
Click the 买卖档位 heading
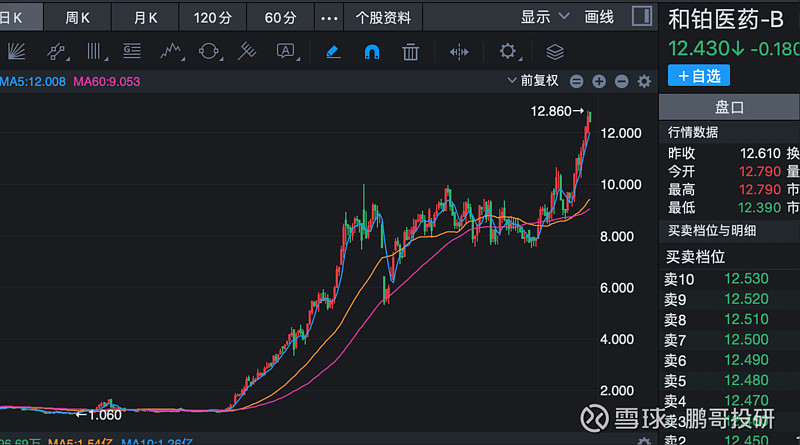[695, 257]
